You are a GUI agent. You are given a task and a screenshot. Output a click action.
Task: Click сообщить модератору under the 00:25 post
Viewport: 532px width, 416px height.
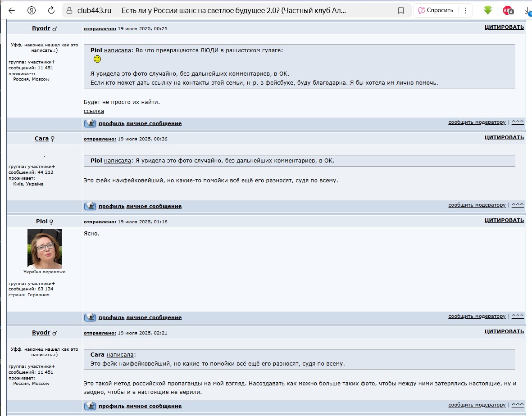(x=477, y=122)
